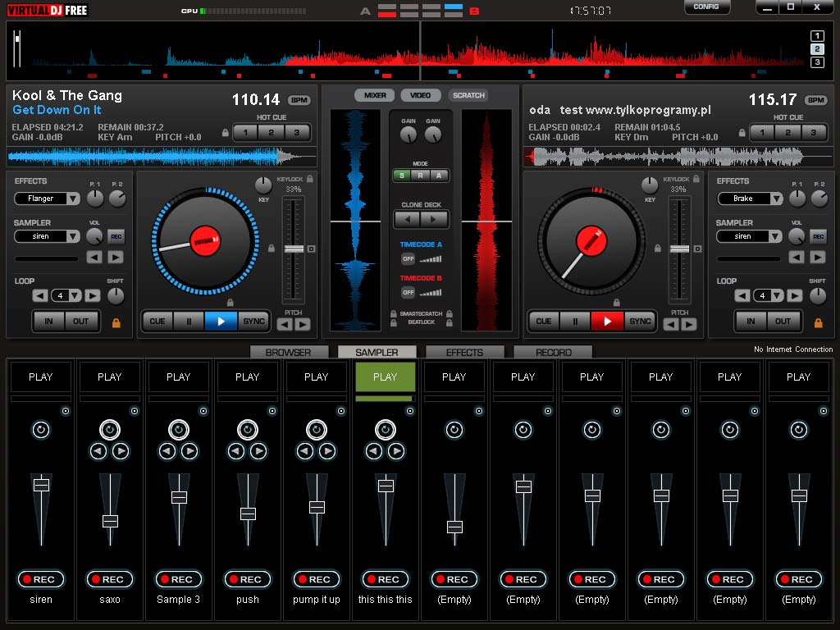The height and width of the screenshot is (630, 840).
Task: Click the siren sample loop knob icon
Action: click(41, 430)
